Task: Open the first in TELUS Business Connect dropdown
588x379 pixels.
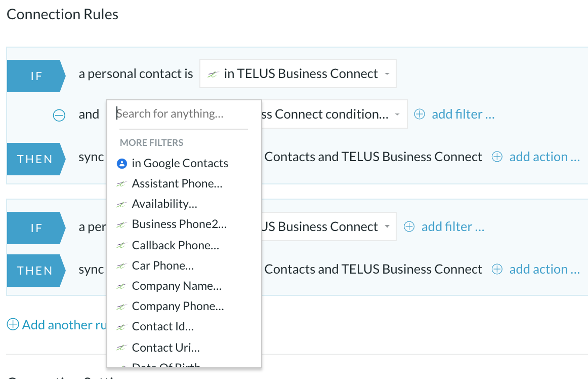Action: pyautogui.click(x=298, y=73)
